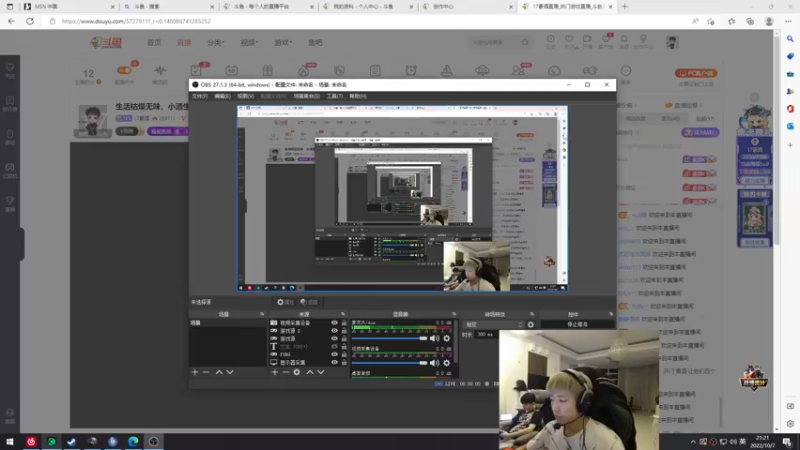The width and height of the screenshot is (800, 450).
Task: Pop out the Sources dock panel
Action: 343,314
